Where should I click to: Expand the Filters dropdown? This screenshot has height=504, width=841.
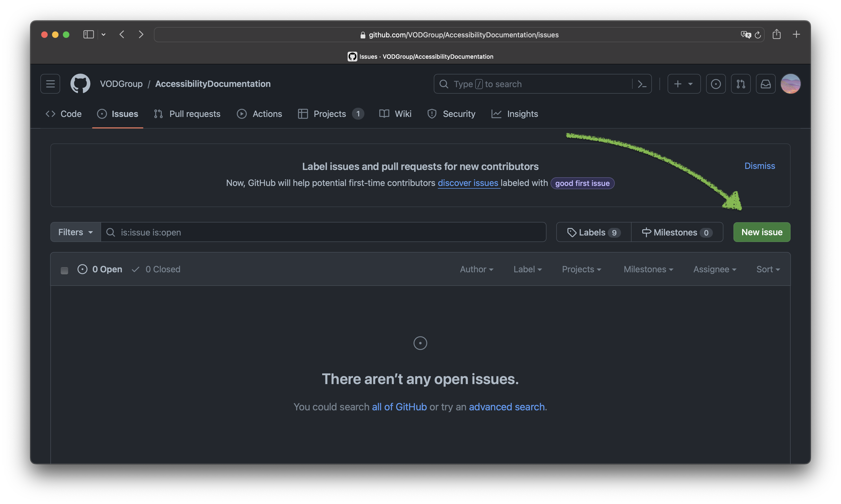[x=76, y=232]
